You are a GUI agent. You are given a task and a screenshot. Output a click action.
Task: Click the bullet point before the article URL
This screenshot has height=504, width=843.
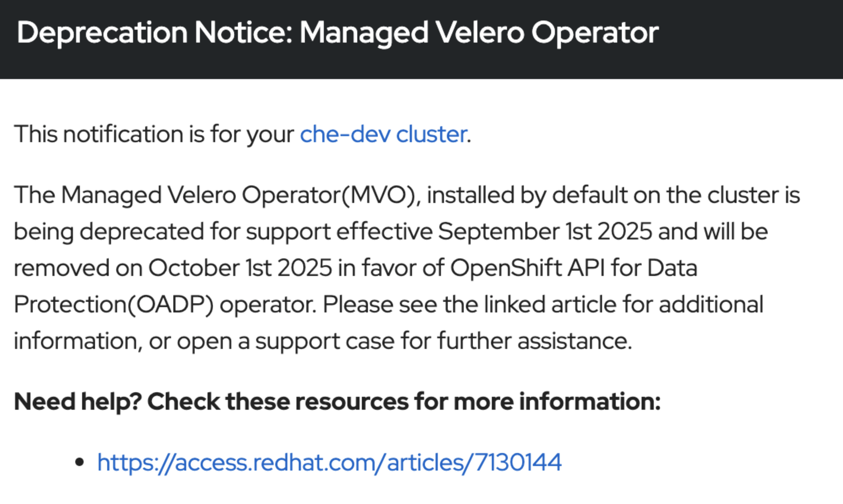tap(79, 463)
